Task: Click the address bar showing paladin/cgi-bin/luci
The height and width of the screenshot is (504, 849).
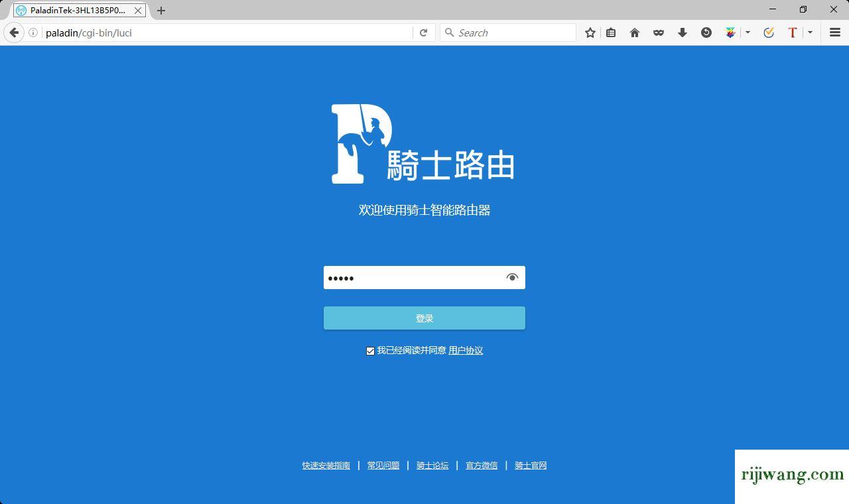Action: point(226,32)
